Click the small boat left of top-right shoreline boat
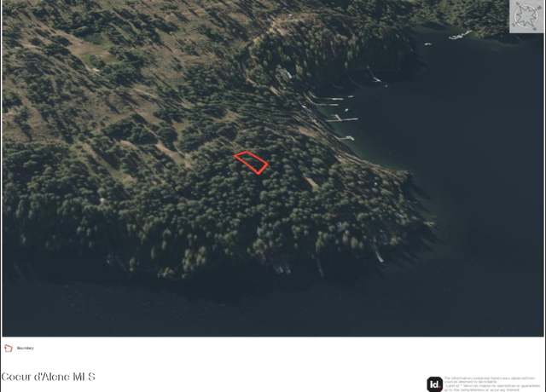Viewport: 546px width, 392px height. click(x=428, y=44)
